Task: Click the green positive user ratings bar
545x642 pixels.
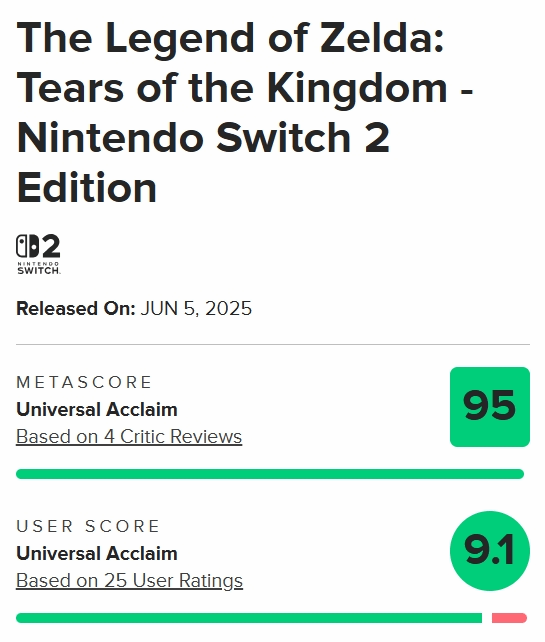Action: [249, 618]
